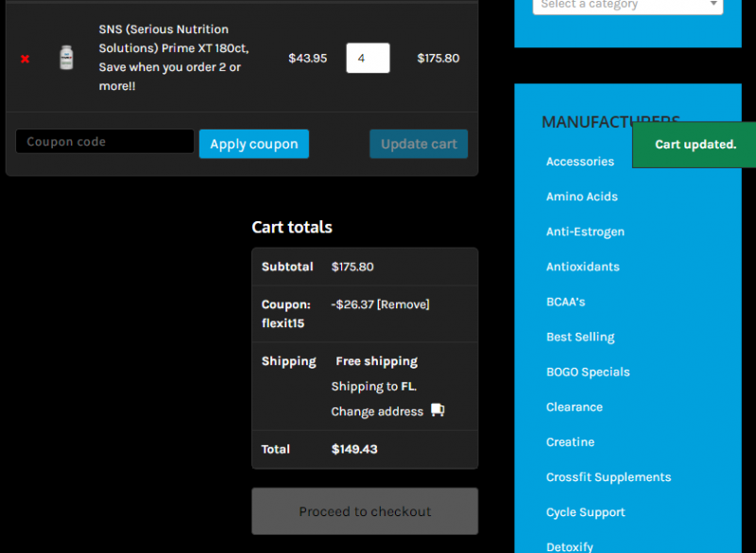
Task: Open the Prime XT product thumbnail
Action: click(x=66, y=58)
